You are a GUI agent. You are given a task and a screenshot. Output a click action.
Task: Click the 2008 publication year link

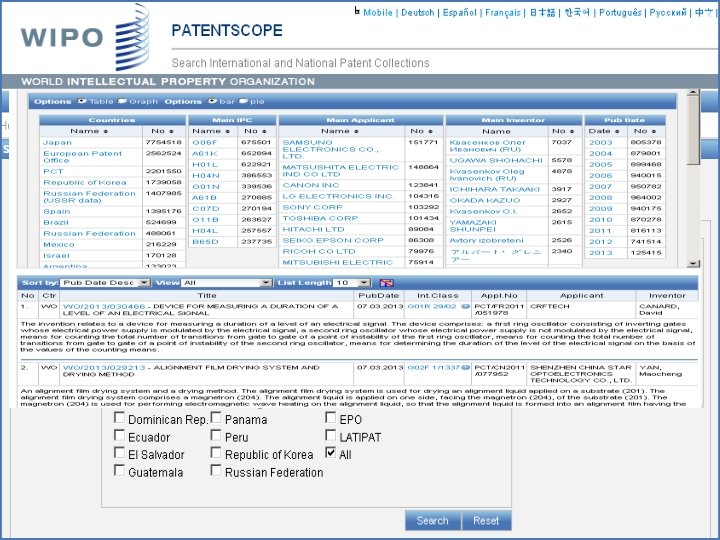[601, 197]
